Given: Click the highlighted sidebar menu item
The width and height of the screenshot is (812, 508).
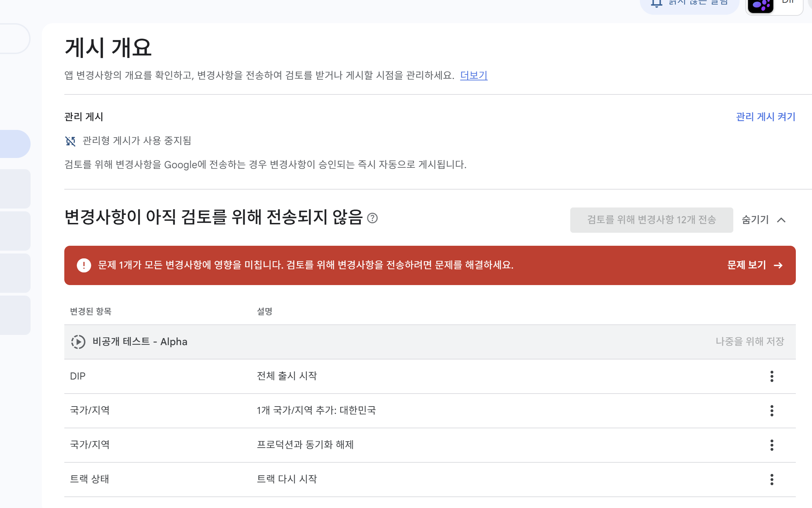Looking at the screenshot, I should coord(15,144).
